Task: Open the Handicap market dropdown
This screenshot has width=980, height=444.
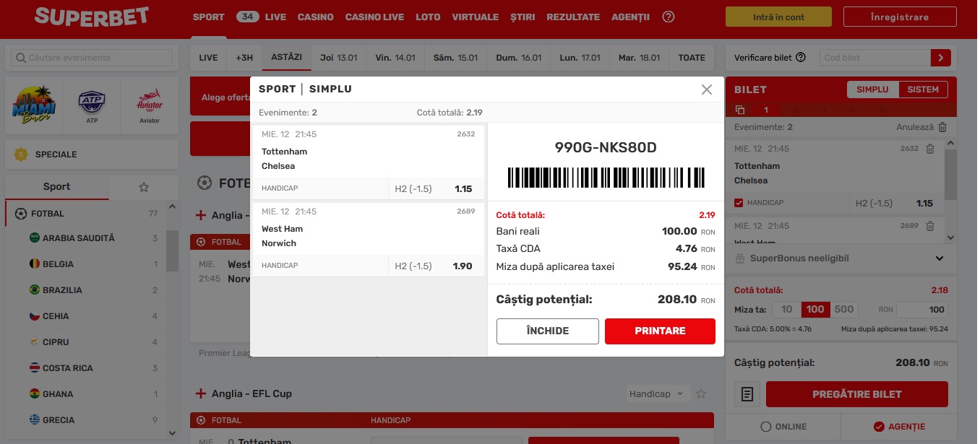Action: [659, 394]
